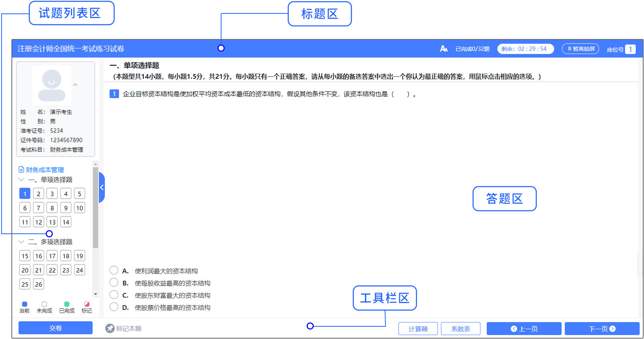Choose option C 使股东财富最大的资本结构
Image resolution: width=644 pixels, height=339 pixels.
(114, 295)
